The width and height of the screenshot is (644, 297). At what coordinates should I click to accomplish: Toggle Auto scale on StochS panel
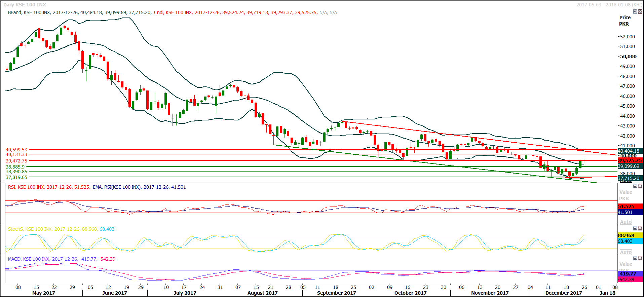click(626, 252)
